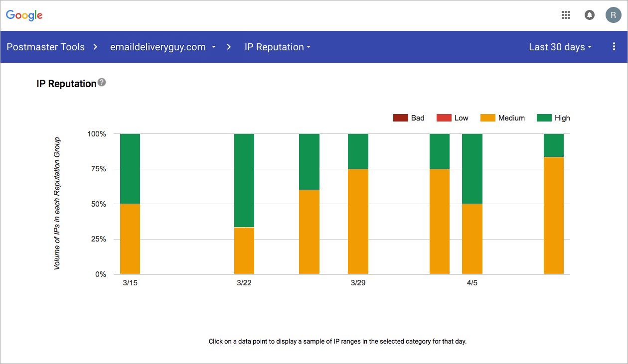Open the Google apps grid icon
This screenshot has width=628, height=364.
(566, 15)
